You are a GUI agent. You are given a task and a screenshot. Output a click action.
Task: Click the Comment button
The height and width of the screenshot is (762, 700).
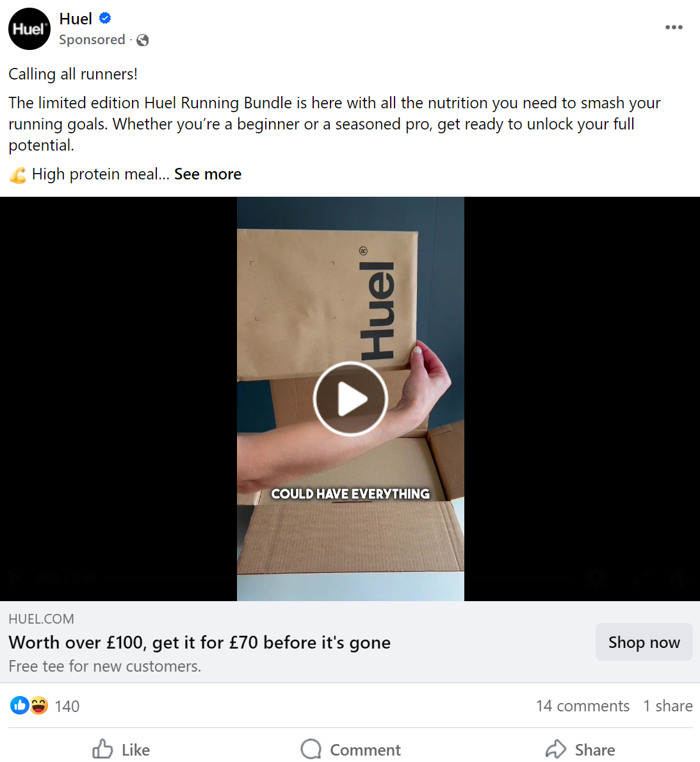(351, 749)
